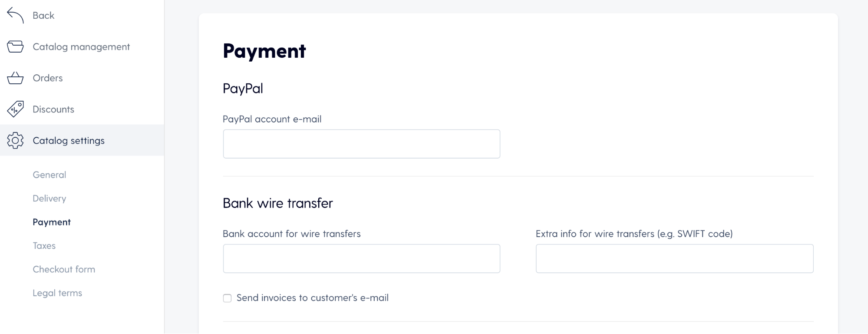Go to Orders text label

[x=48, y=78]
